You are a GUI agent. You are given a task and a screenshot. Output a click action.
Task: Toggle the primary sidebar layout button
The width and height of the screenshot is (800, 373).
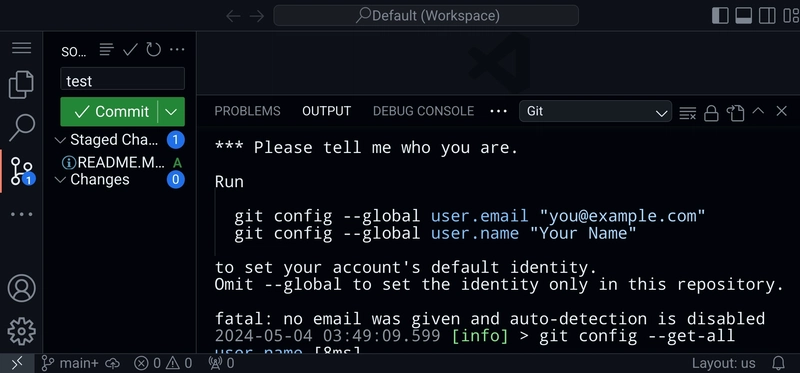tap(720, 16)
